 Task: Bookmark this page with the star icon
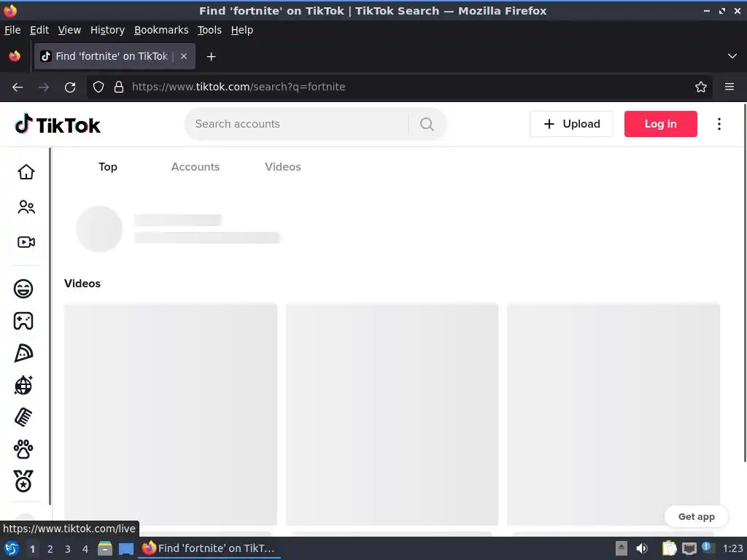click(x=701, y=87)
